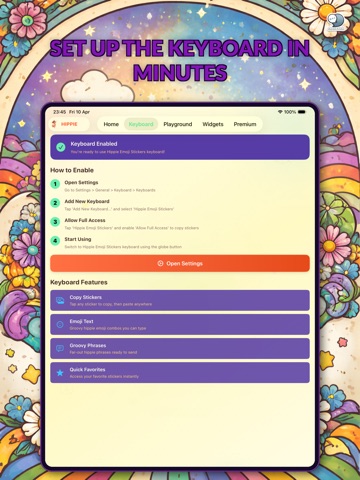Click the green Keyboard Enabled checkmark icon

point(61,147)
